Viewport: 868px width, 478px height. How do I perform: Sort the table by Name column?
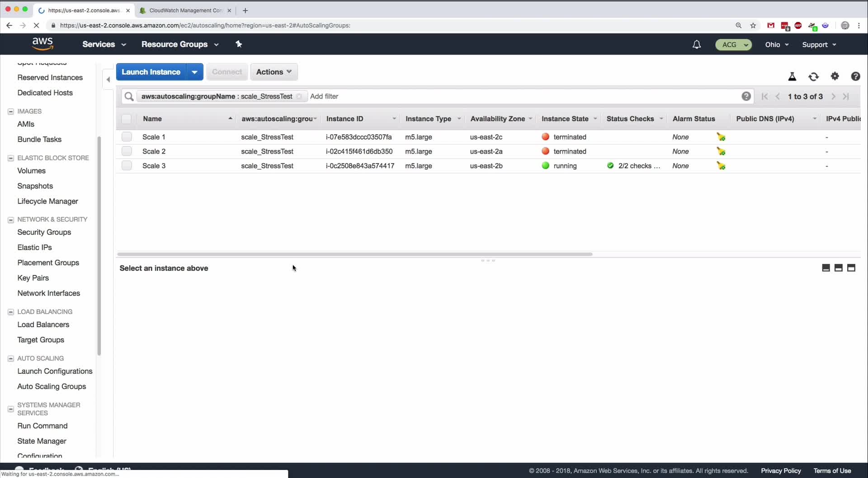pos(188,119)
